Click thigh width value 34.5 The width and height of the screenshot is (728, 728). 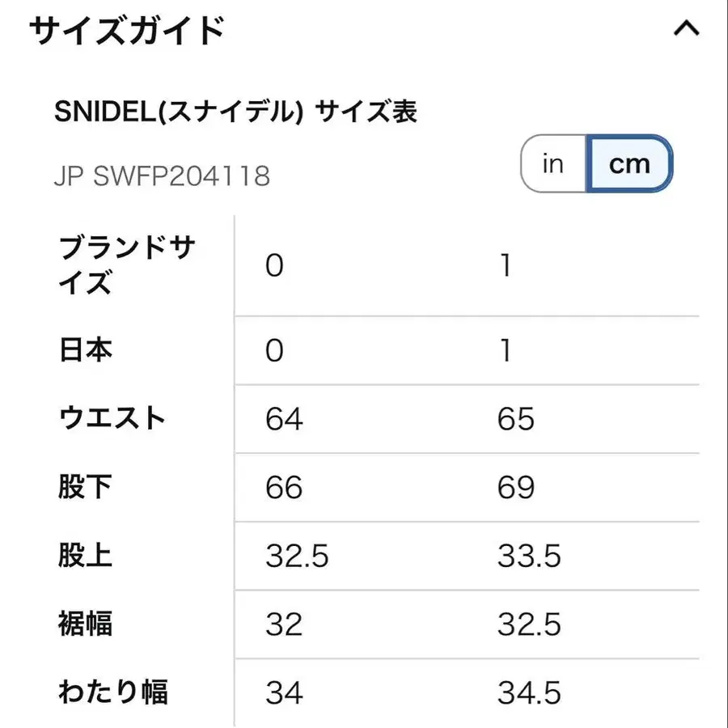530,692
